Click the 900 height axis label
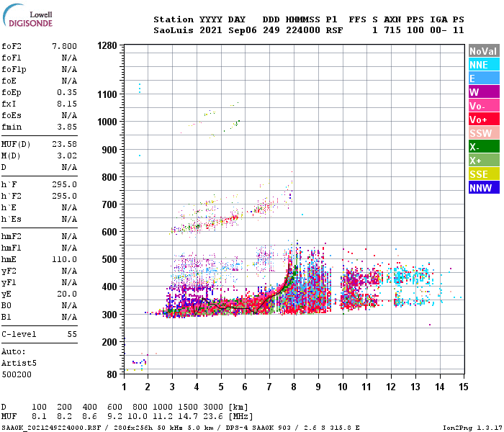 click(x=109, y=150)
